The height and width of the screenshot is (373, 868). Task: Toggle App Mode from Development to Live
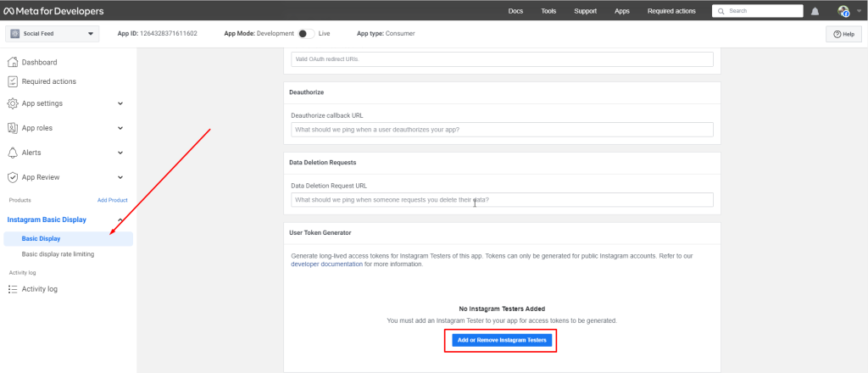pos(306,34)
